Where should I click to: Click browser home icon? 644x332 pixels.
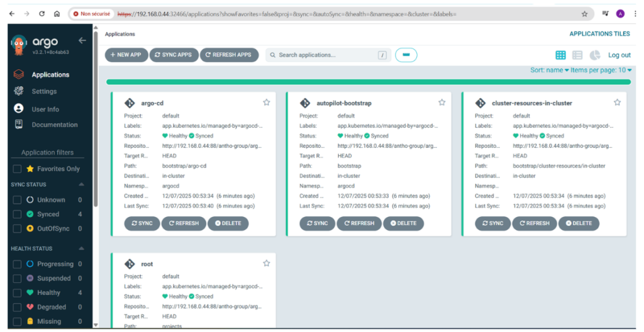57,13
